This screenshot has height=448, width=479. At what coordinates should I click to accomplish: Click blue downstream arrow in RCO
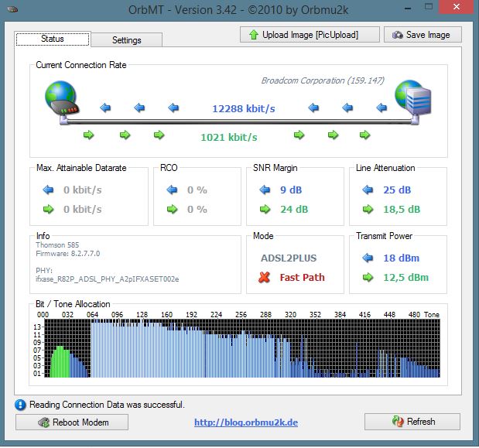172,190
